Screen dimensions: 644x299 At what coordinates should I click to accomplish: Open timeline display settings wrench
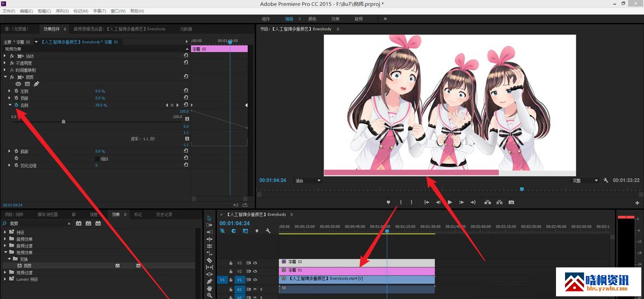(x=268, y=231)
